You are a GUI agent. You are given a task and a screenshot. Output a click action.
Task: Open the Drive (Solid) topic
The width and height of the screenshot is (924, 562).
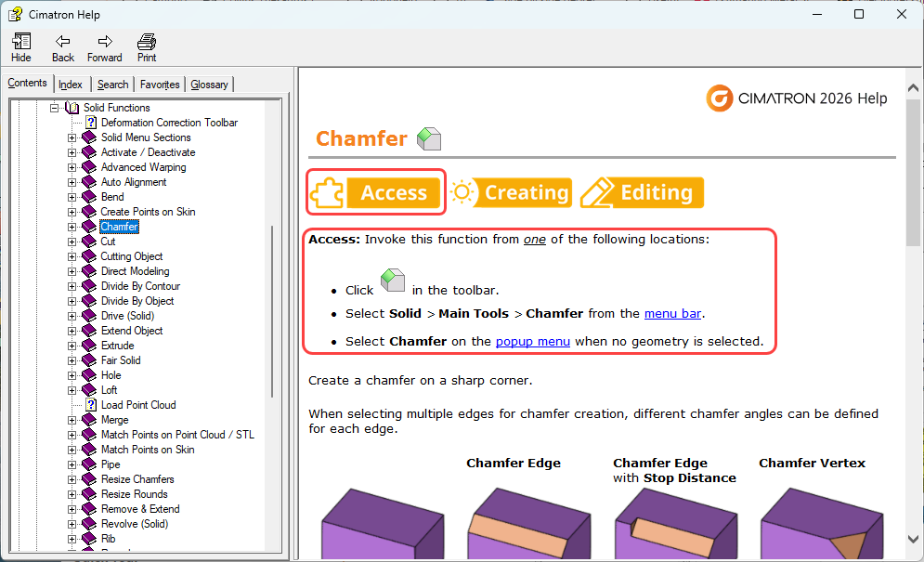[x=127, y=316]
